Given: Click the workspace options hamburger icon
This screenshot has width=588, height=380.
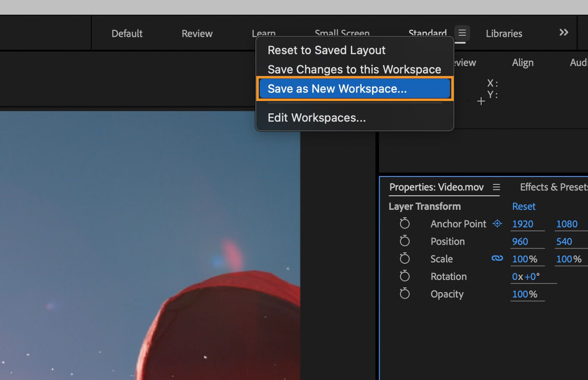Looking at the screenshot, I should point(461,33).
